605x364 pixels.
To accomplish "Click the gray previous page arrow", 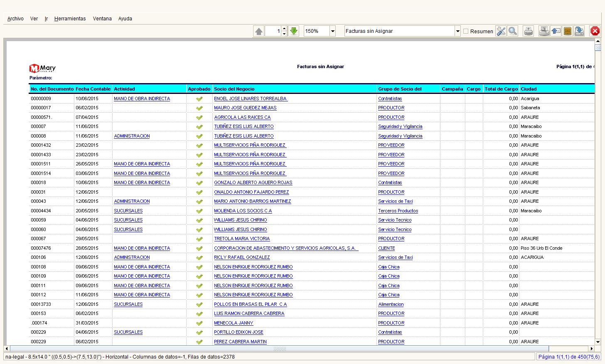I will (x=259, y=31).
